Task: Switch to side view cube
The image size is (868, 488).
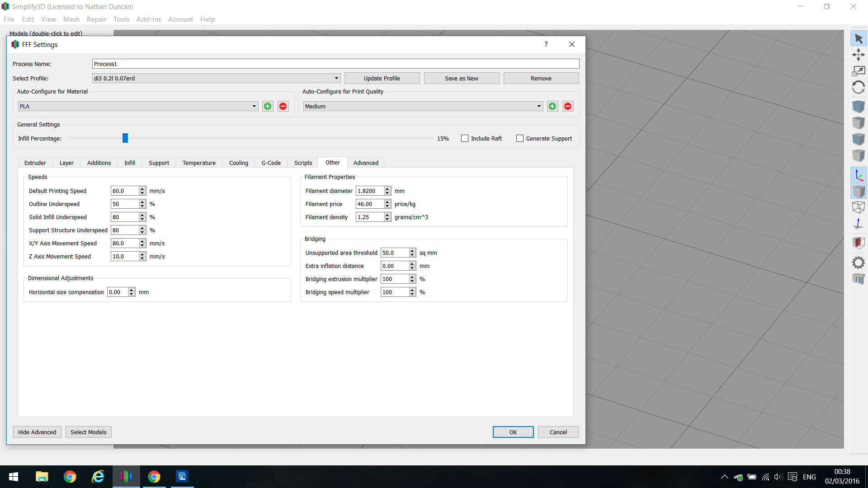Action: 859,155
